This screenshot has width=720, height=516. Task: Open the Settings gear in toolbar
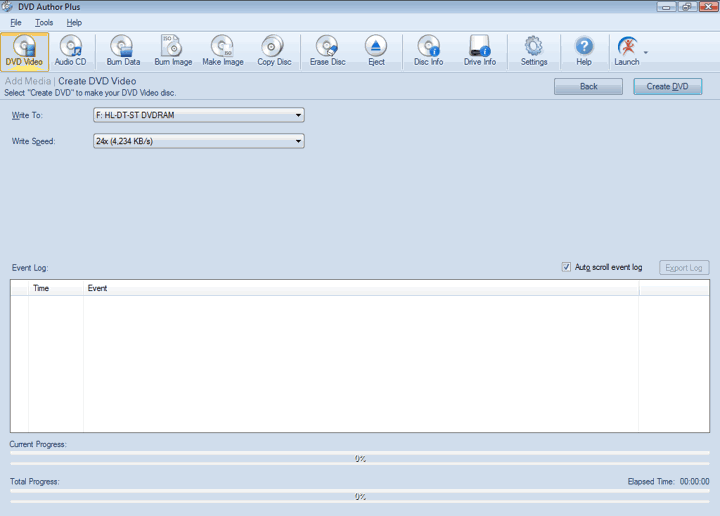pyautogui.click(x=534, y=51)
